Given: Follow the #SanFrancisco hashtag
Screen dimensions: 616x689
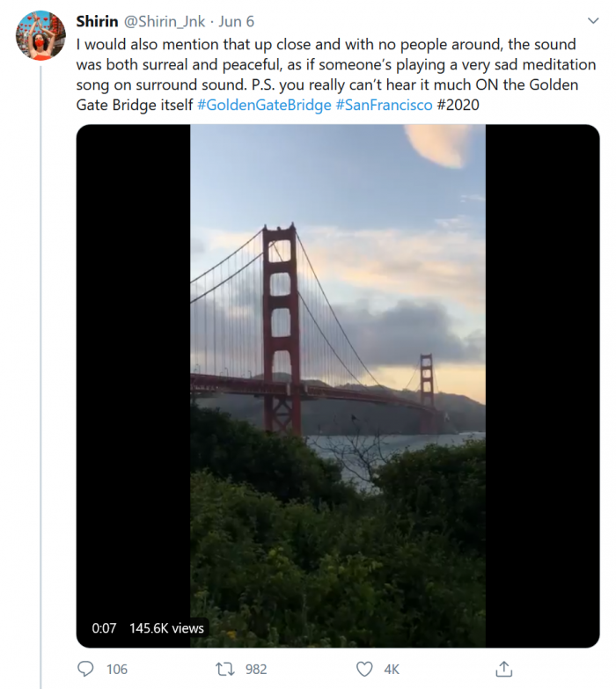Looking at the screenshot, I should tap(384, 105).
